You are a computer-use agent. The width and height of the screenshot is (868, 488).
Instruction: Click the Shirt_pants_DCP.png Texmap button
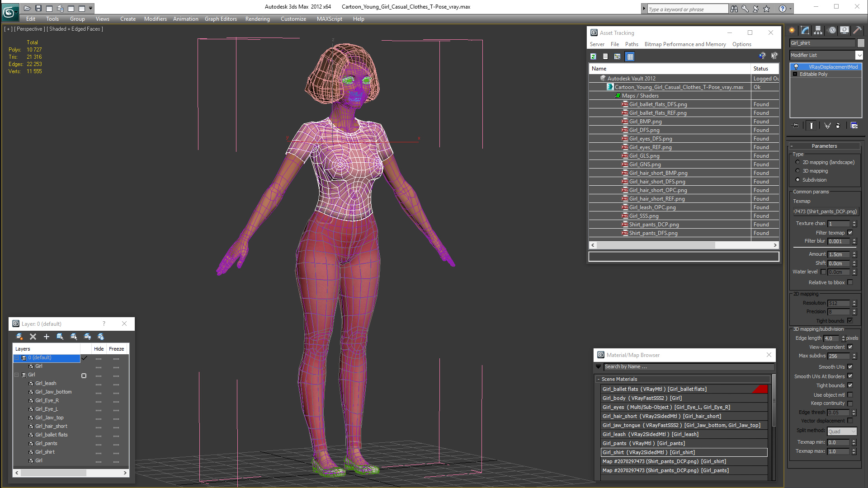826,211
